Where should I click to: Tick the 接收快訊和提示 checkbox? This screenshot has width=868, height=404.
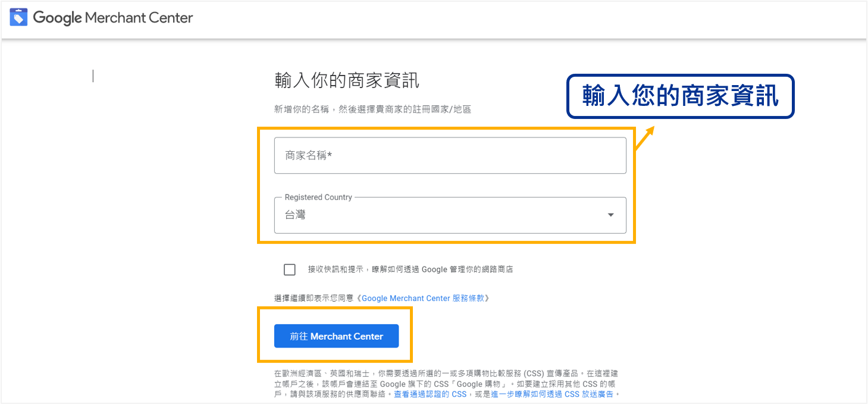[290, 270]
